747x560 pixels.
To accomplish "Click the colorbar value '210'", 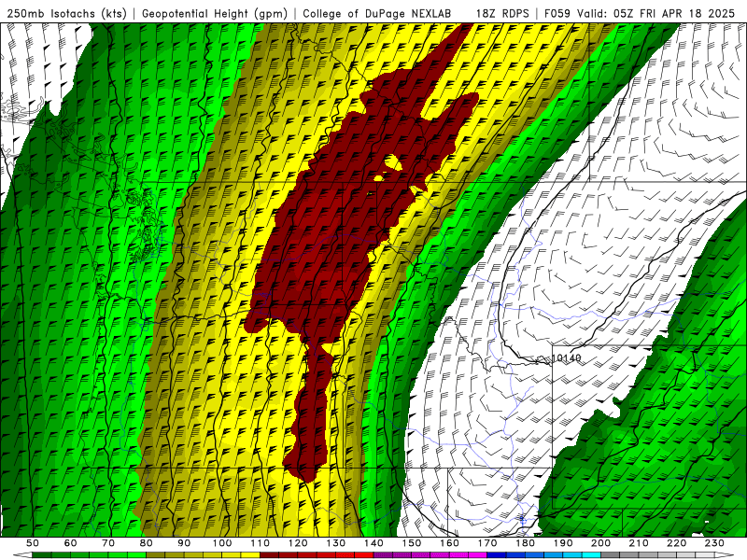I will (639, 543).
